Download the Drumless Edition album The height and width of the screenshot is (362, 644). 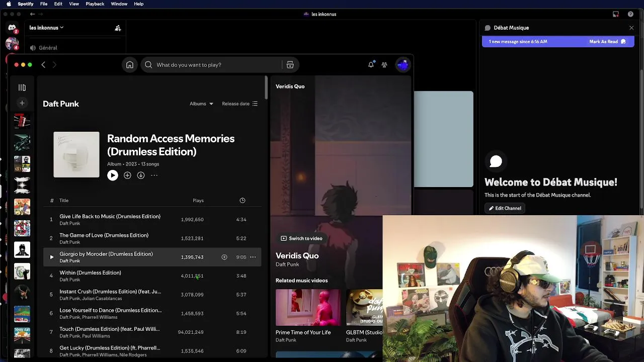coord(141,175)
